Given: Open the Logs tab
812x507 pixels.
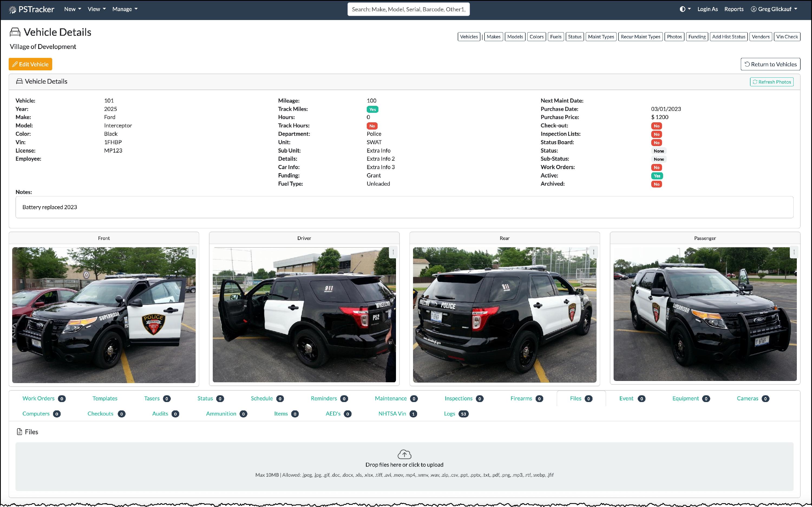Looking at the screenshot, I should (x=449, y=413).
